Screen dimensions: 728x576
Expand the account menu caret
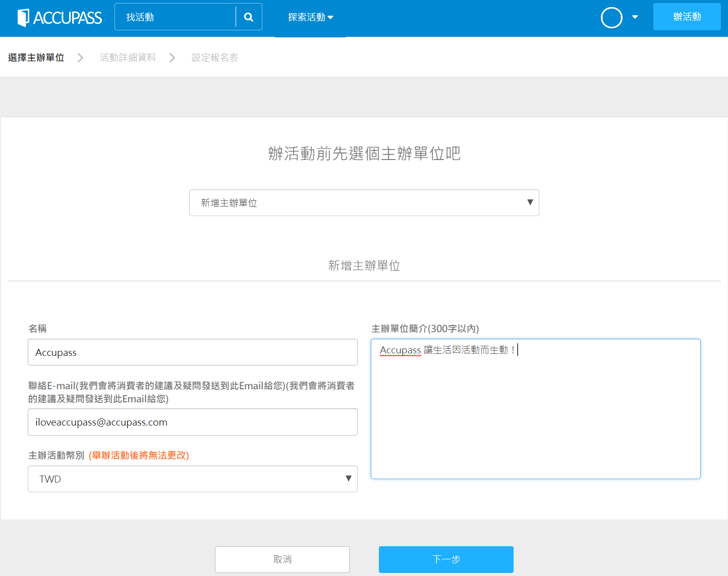coord(635,17)
